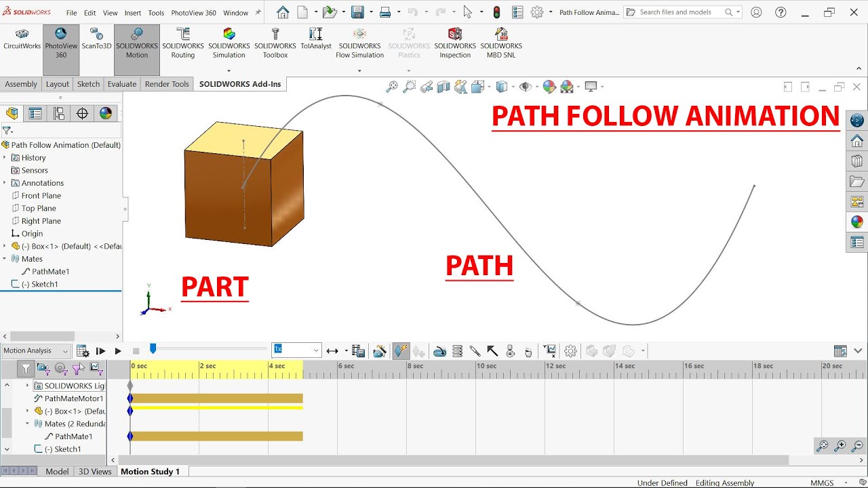Click the Save icon
This screenshot has height=488, width=868.
[357, 12]
